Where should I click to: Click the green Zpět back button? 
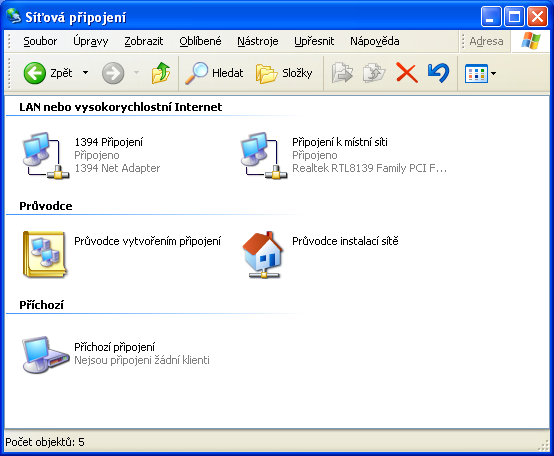coord(48,73)
